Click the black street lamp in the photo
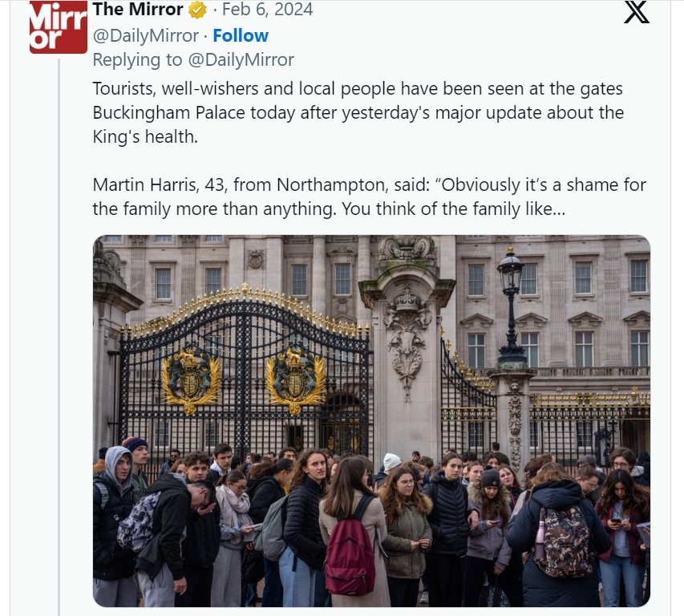The image size is (684, 616). pos(512,306)
